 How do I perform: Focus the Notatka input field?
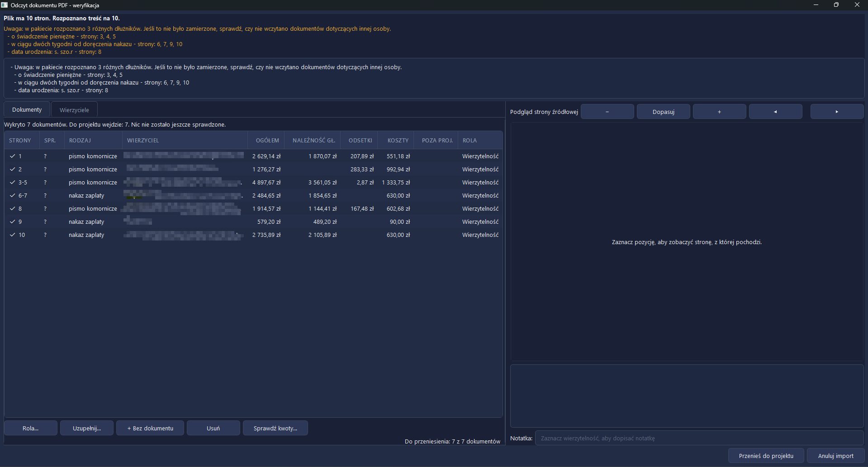tap(699, 438)
